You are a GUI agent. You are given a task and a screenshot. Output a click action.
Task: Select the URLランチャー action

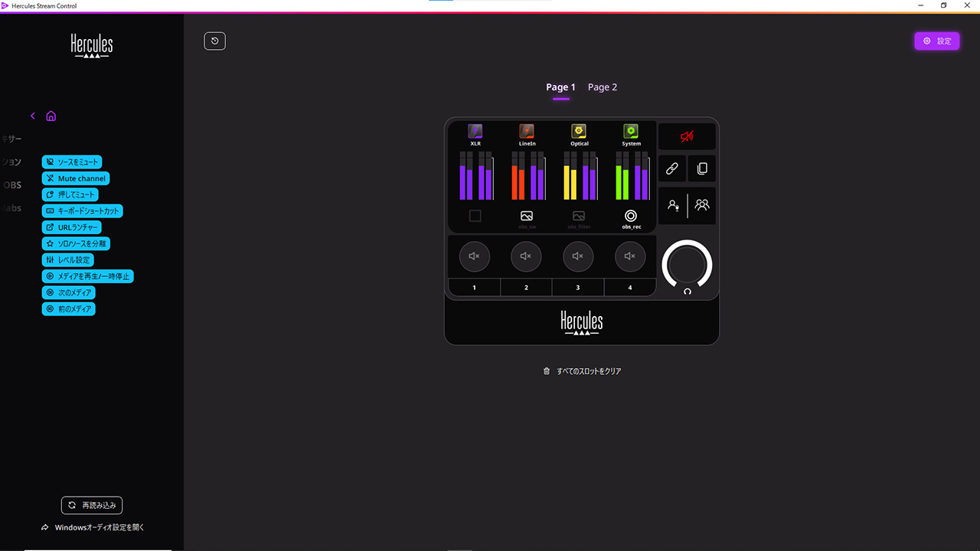71,227
